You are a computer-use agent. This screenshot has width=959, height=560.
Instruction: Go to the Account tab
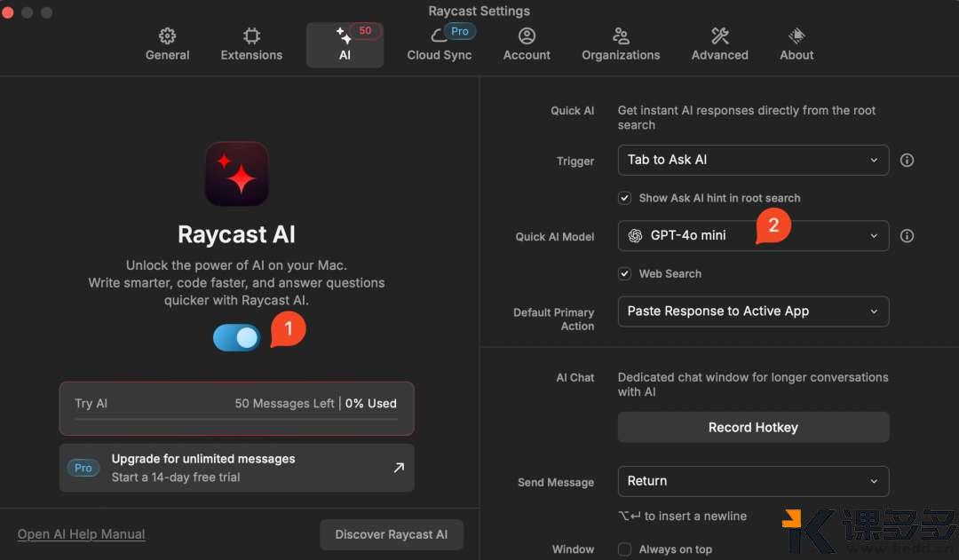pyautogui.click(x=527, y=44)
